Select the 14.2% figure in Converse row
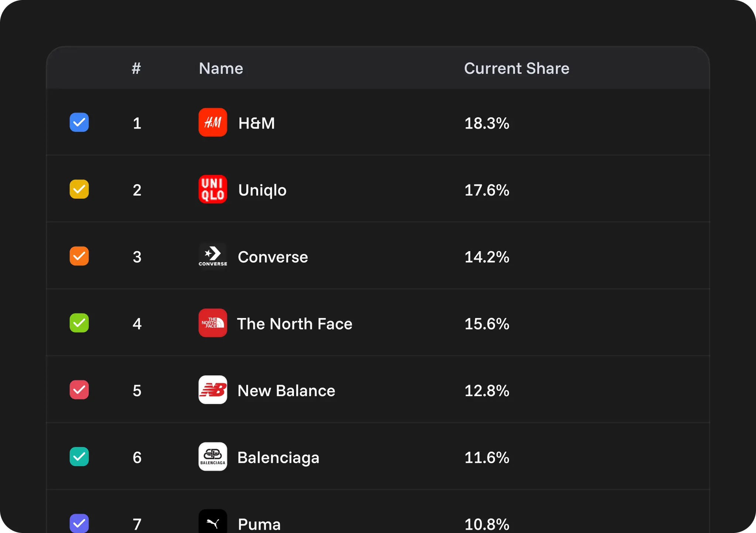This screenshot has height=533, width=756. 487,257
